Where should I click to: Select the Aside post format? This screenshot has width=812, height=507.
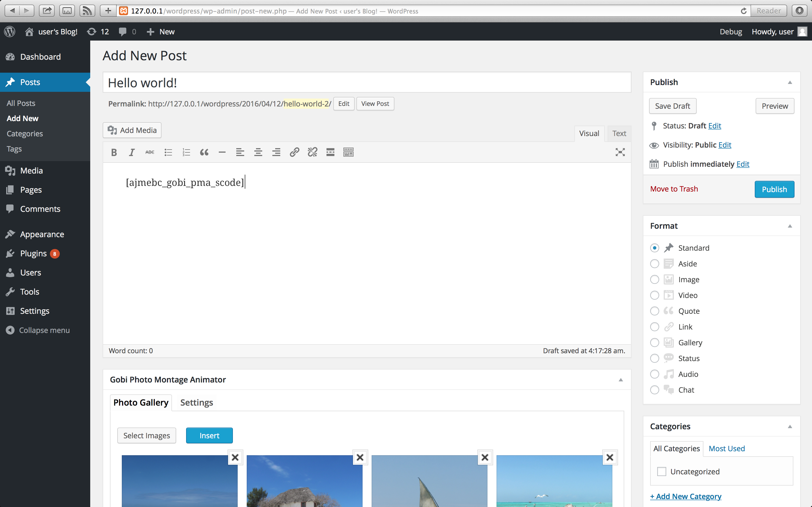pyautogui.click(x=654, y=264)
